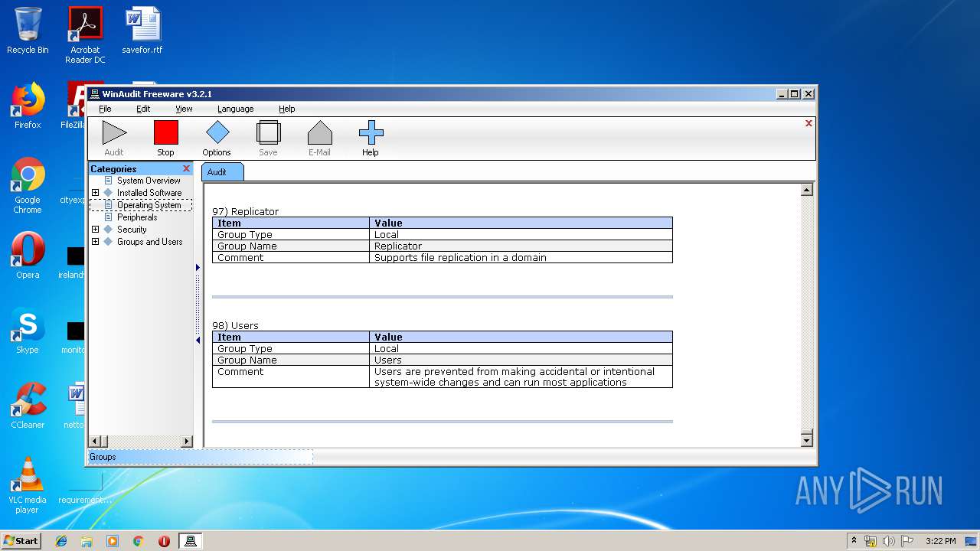
Task: Select Peripherals category
Action: [x=137, y=217]
